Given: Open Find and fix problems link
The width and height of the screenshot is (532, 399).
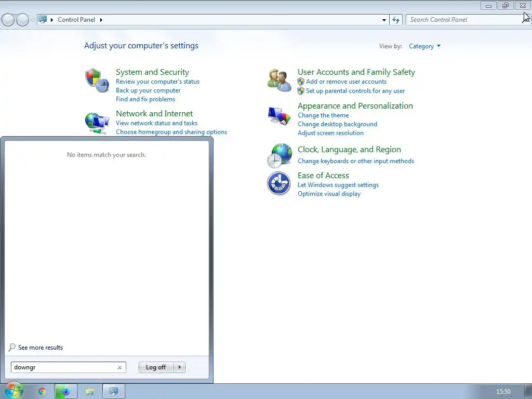Looking at the screenshot, I should (145, 99).
